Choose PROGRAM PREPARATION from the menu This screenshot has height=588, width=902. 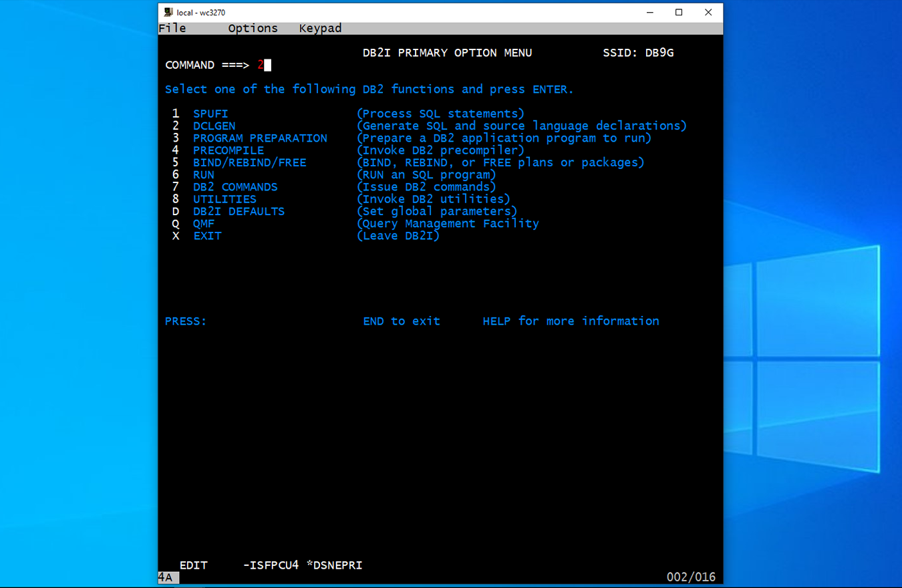(x=260, y=138)
